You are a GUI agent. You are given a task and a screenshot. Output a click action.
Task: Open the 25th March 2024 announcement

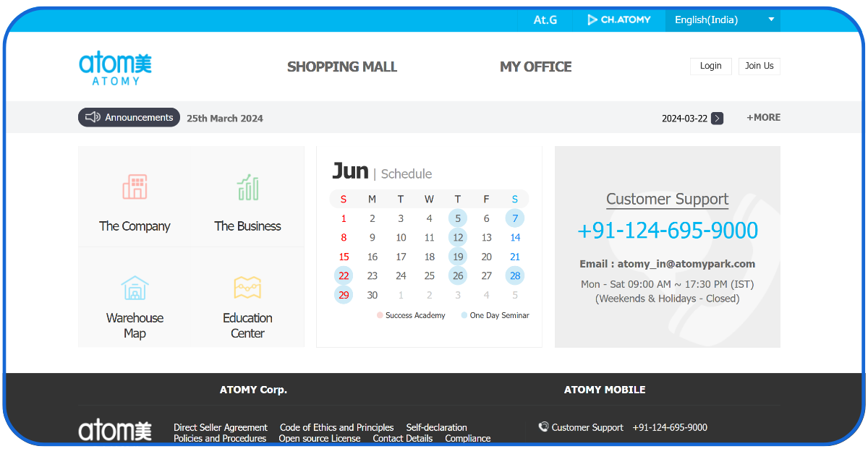tap(225, 119)
